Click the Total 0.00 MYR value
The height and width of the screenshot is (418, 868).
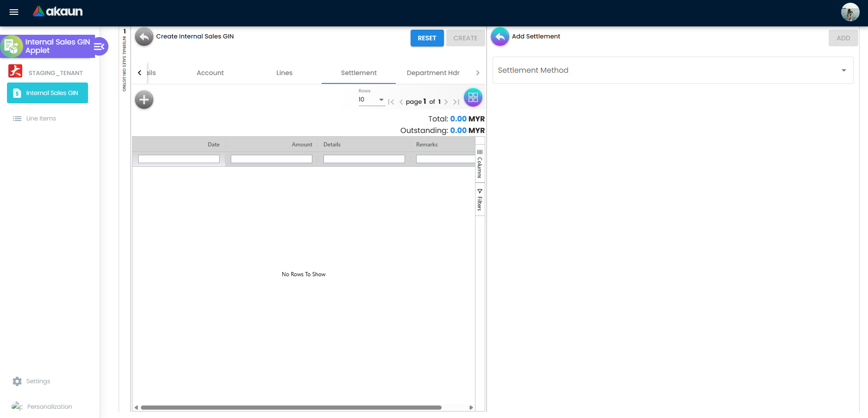point(467,119)
